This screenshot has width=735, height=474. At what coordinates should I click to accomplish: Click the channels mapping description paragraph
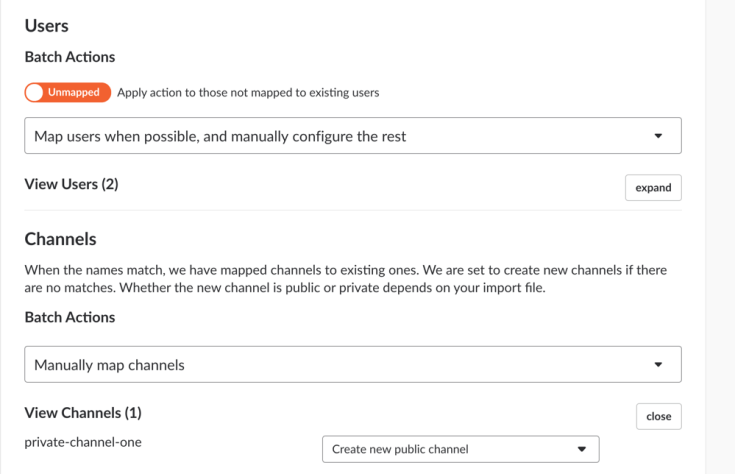point(345,279)
